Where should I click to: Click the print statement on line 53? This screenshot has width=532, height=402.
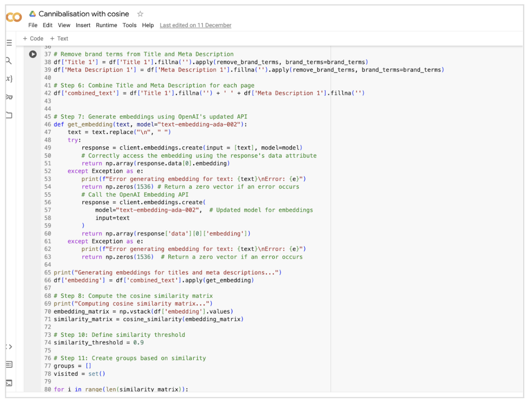[x=194, y=179]
